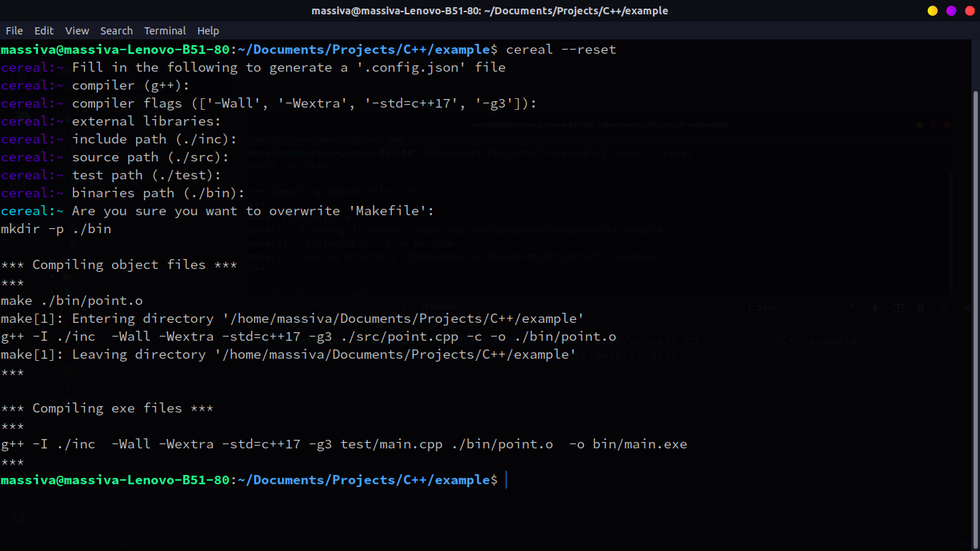Click '*** Compiling object files ***' text

(119, 265)
